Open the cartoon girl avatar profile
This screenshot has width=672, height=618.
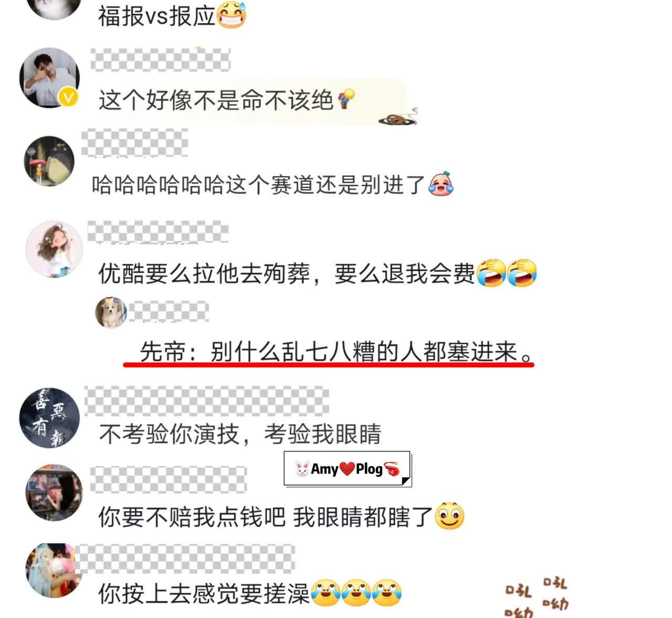(55, 249)
